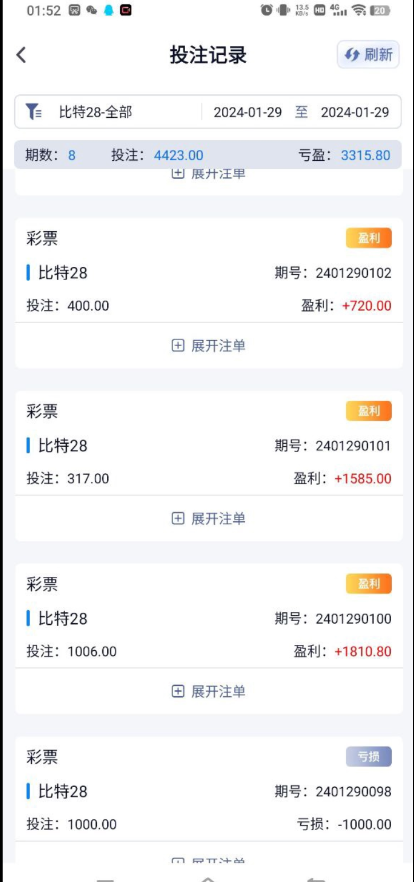Click the 刷新 refresh button

[x=368, y=55]
